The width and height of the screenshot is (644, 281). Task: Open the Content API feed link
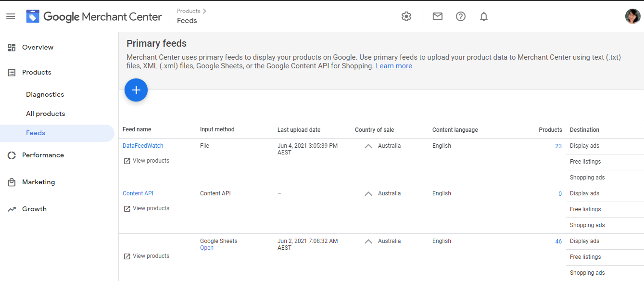(138, 193)
